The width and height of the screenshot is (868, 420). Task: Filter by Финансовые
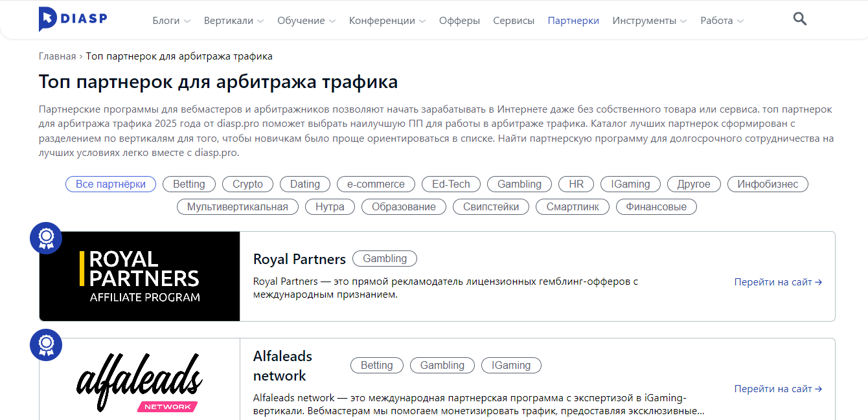click(656, 207)
